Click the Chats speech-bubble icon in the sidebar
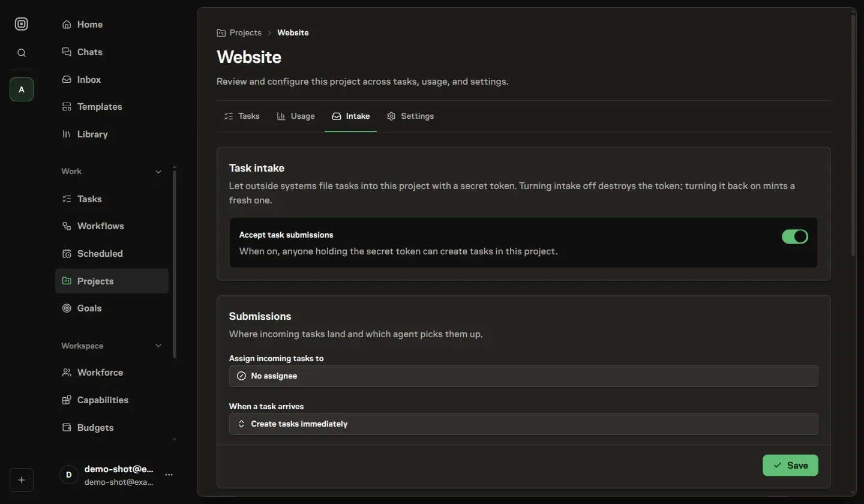This screenshot has width=864, height=504. pos(67,52)
